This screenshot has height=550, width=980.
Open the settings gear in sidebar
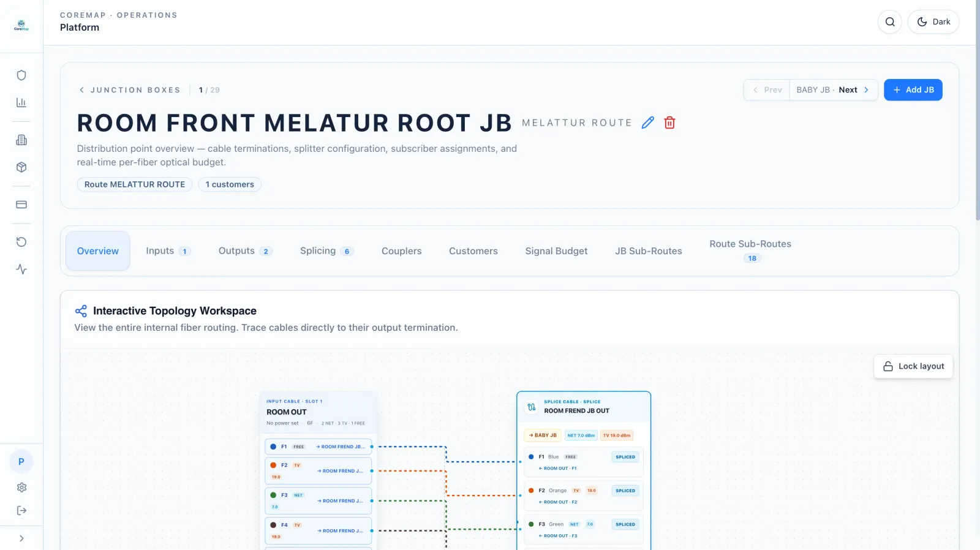point(21,488)
